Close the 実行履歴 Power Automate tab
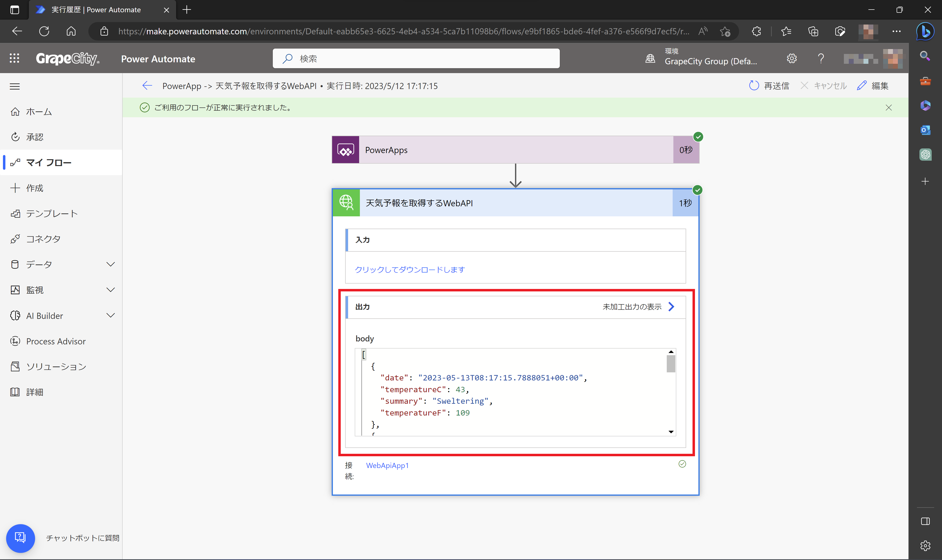942x560 pixels. point(166,10)
